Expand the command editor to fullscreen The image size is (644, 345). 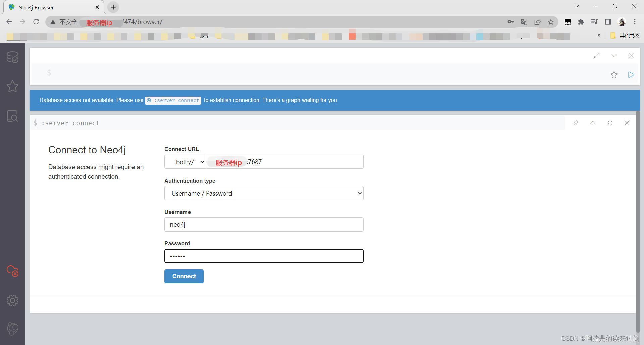(597, 55)
